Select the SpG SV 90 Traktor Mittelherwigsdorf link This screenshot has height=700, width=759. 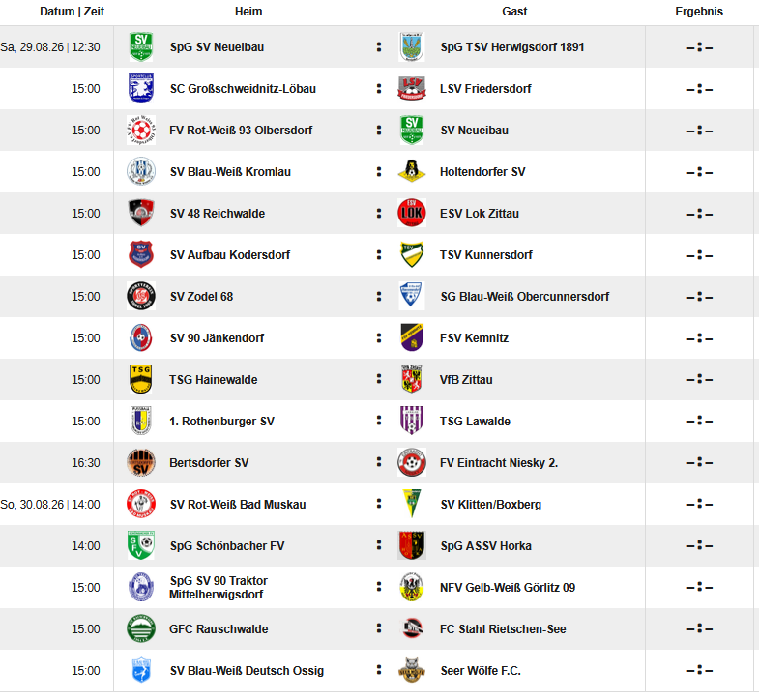219,587
